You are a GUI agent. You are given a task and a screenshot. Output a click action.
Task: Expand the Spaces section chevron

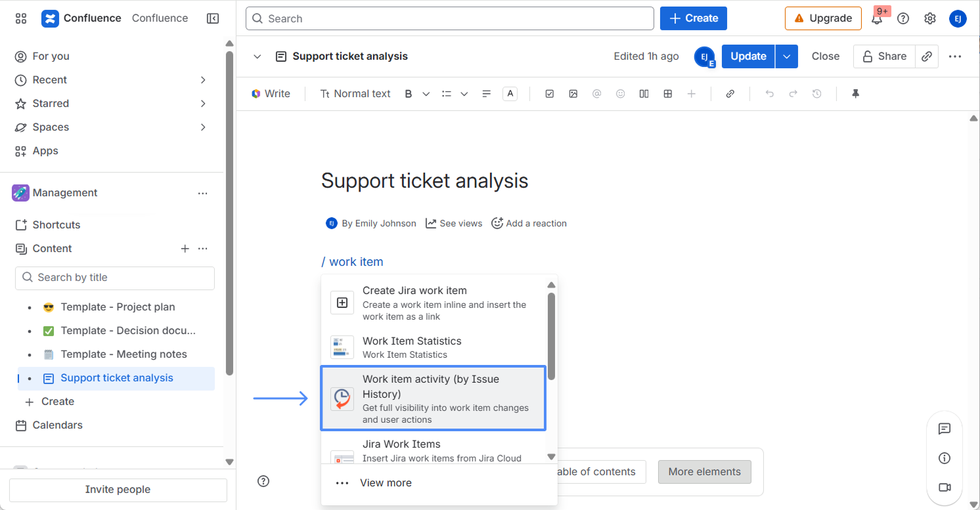point(203,127)
